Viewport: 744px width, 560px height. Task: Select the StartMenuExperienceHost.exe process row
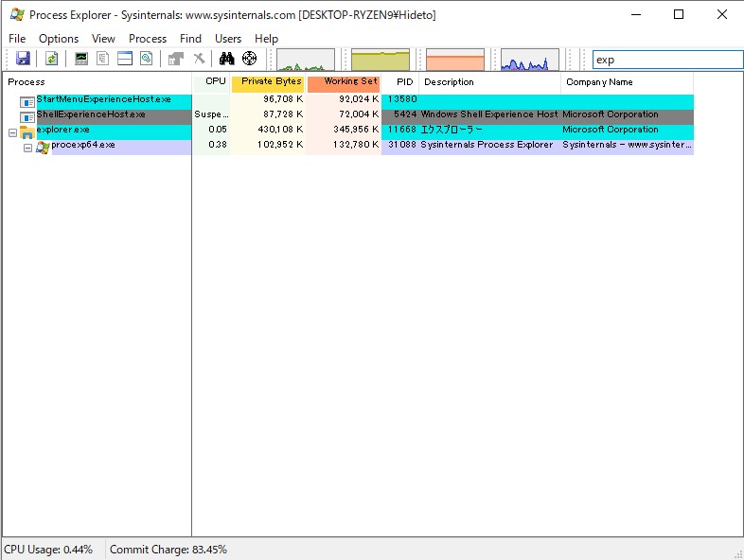347,101
